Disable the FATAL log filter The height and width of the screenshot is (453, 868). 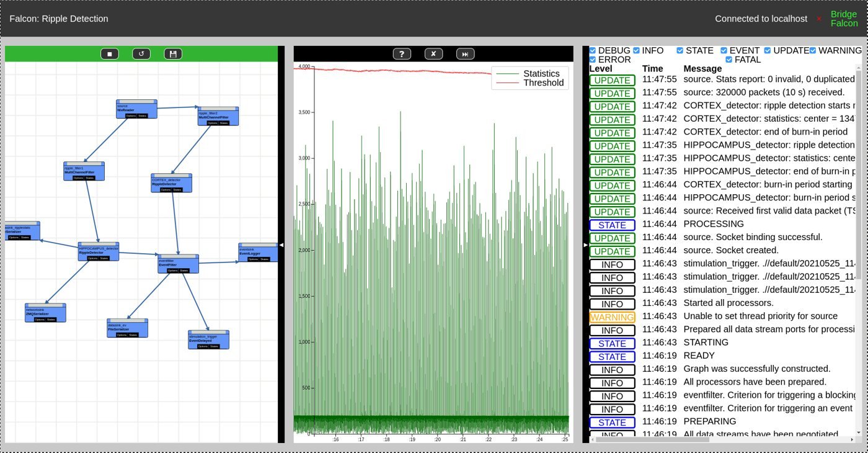pyautogui.click(x=729, y=60)
